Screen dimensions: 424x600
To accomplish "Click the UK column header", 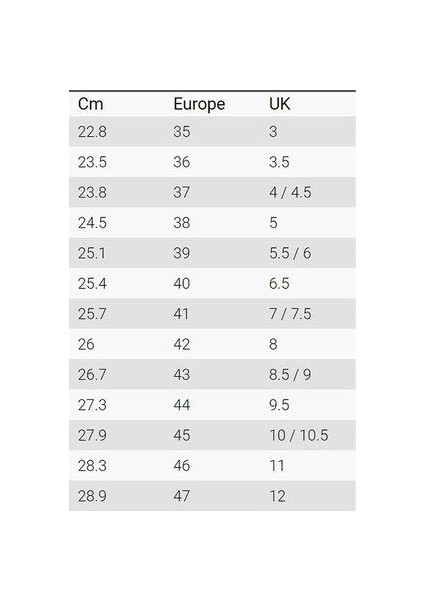I will pyautogui.click(x=280, y=104).
